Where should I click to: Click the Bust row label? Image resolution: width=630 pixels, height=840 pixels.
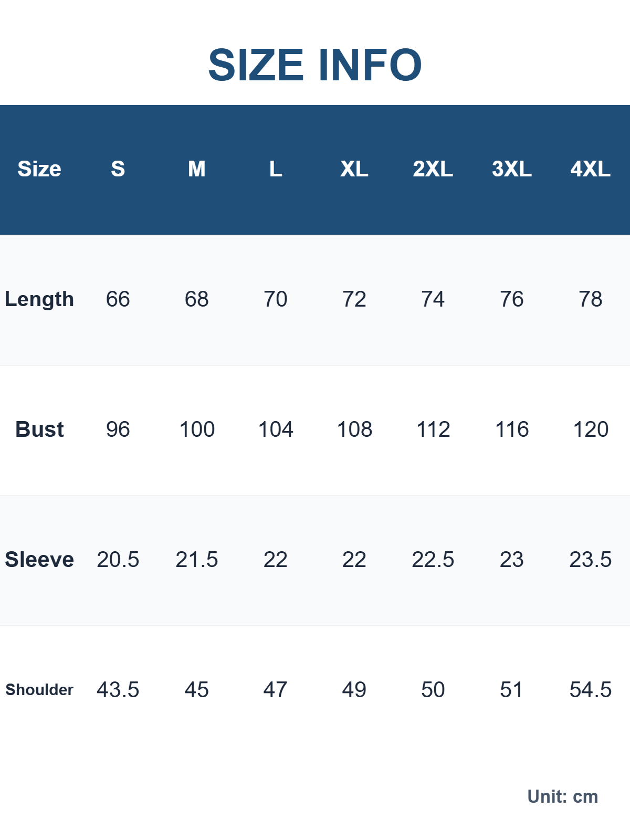tap(39, 429)
